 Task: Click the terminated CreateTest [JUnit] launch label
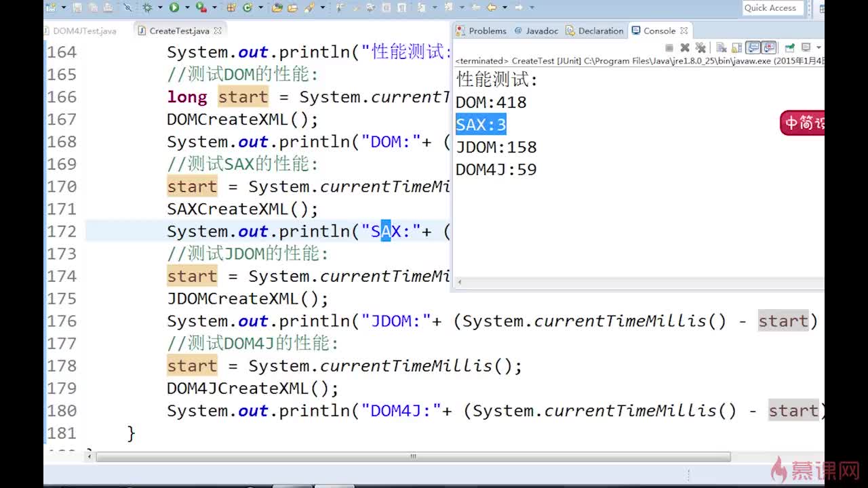[x=639, y=61]
